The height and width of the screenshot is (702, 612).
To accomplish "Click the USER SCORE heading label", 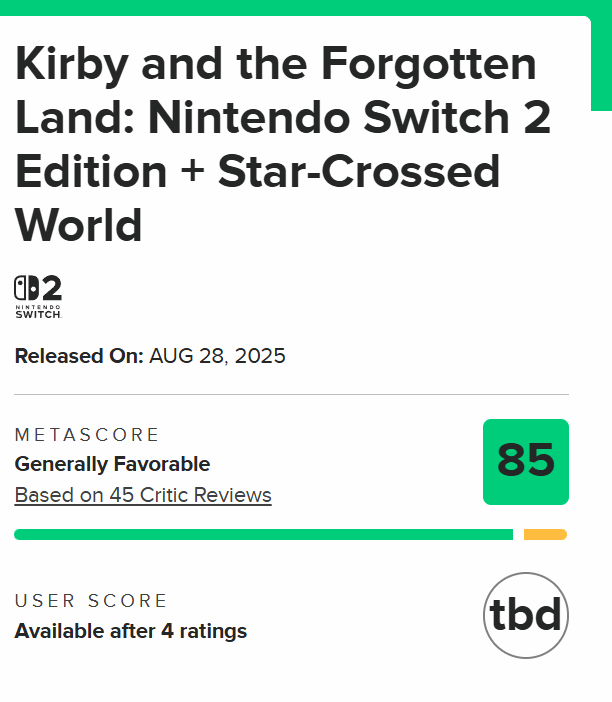I will click(91, 601).
